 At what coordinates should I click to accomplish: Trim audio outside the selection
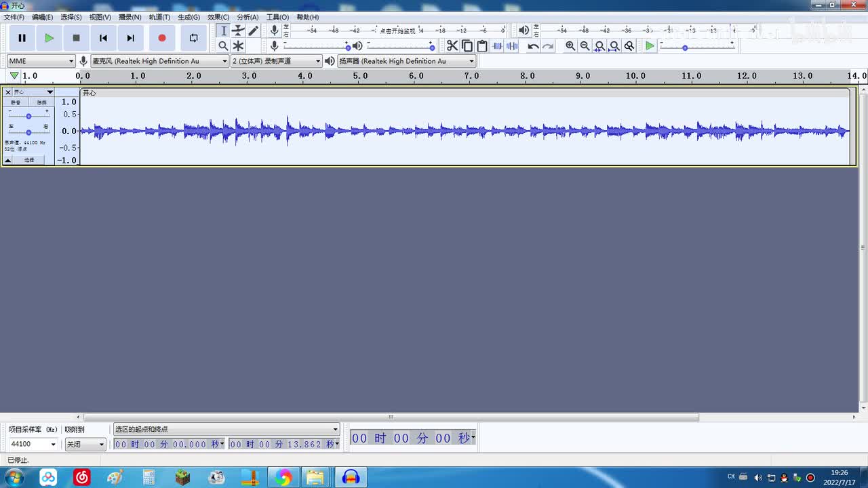click(x=497, y=45)
